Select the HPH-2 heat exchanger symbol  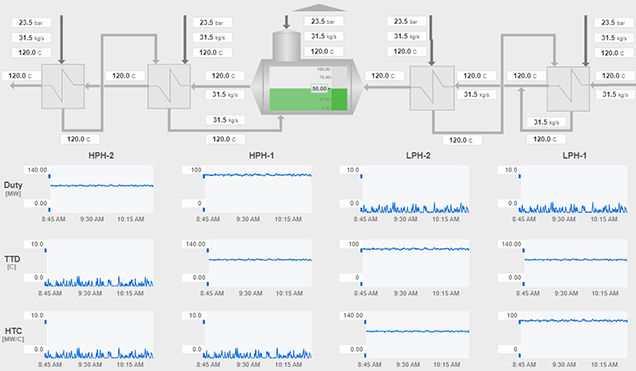[x=63, y=86]
